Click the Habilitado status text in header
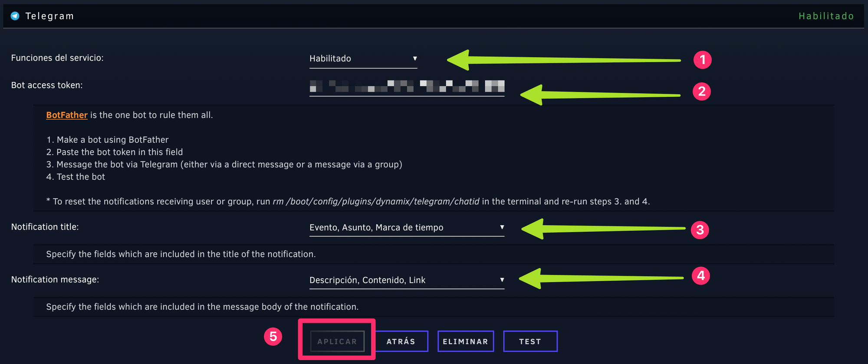This screenshot has height=364, width=868. pos(826,16)
